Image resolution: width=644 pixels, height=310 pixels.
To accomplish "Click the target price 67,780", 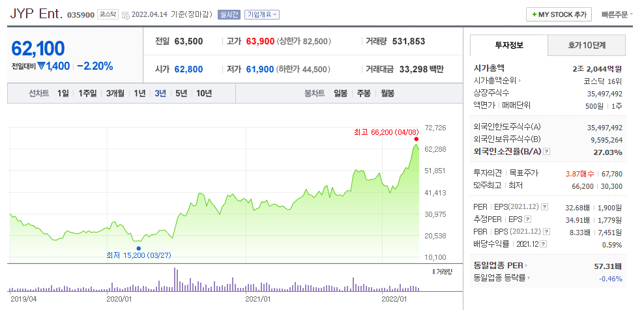I will (x=612, y=174).
